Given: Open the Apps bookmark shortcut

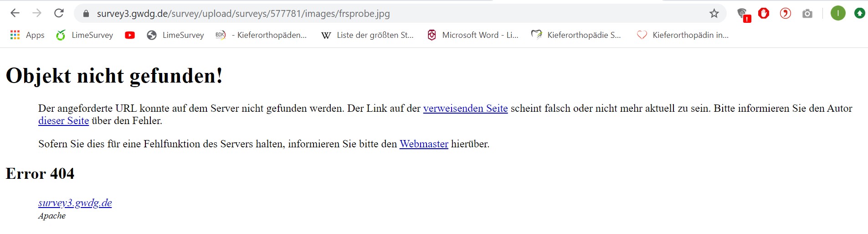Looking at the screenshot, I should pos(27,35).
